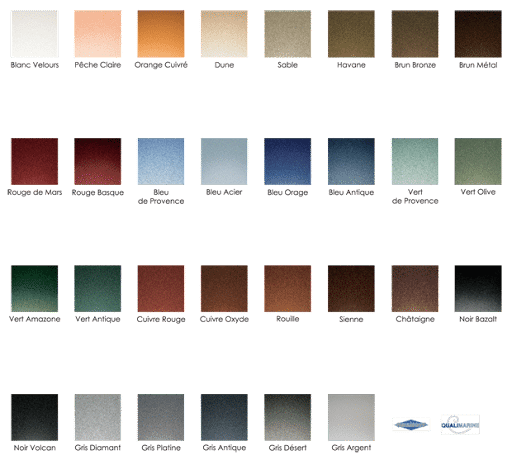
Task: Pick the Gris Argent color swatch
Action: coord(351,417)
